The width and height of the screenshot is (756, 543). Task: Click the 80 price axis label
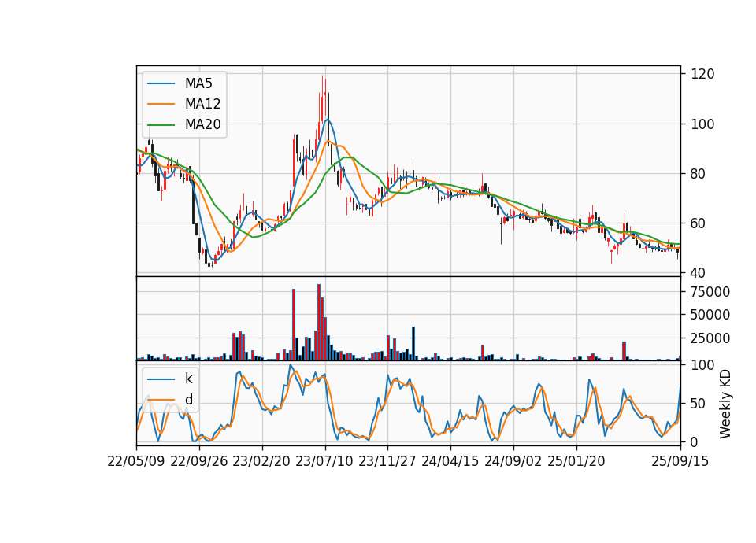[699, 174]
